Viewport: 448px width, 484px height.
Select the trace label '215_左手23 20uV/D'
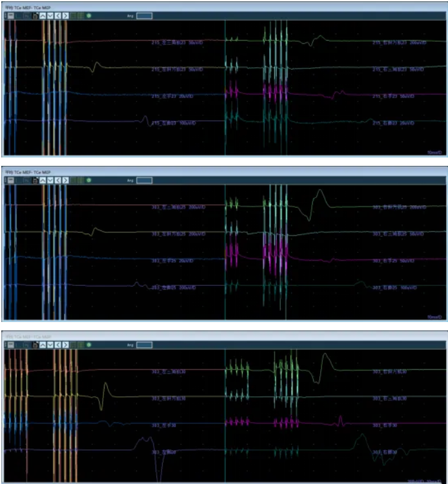coord(172,96)
